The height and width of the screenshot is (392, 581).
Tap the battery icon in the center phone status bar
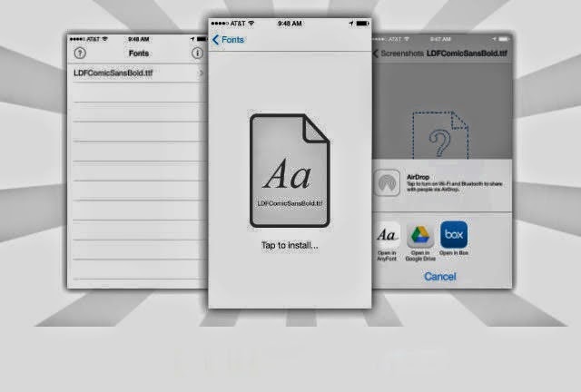tap(362, 24)
